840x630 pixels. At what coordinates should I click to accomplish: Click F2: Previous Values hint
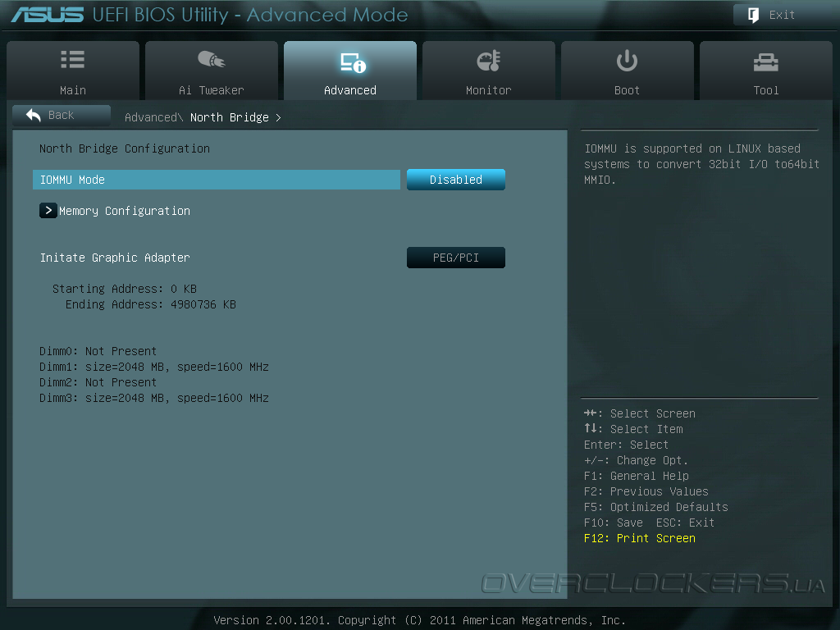click(646, 491)
